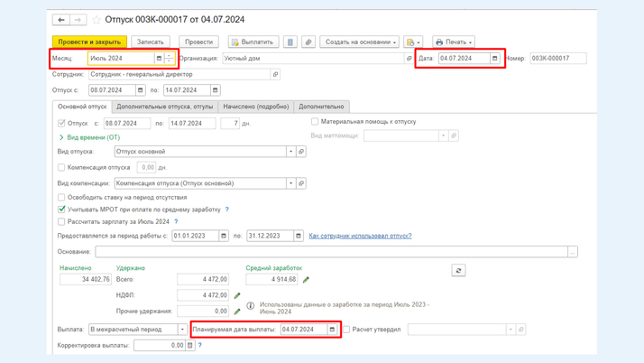Change month using the Месяц stepper arrows

(170, 59)
